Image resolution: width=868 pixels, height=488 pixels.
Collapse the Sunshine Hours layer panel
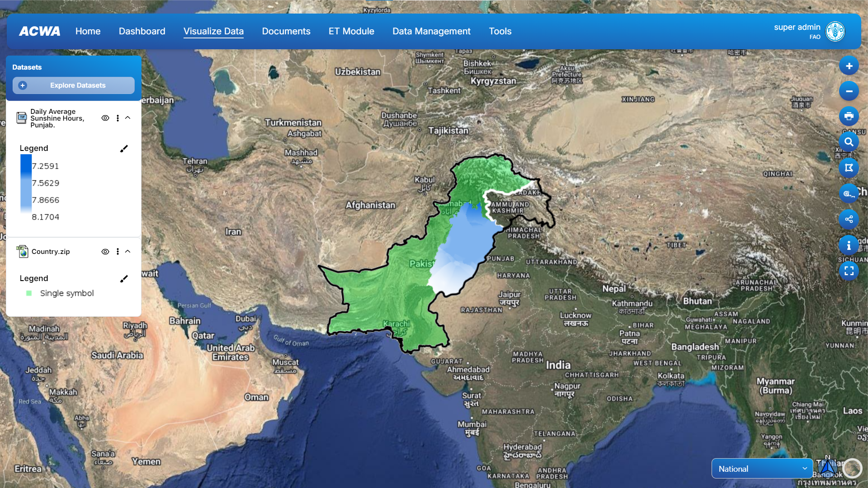128,118
